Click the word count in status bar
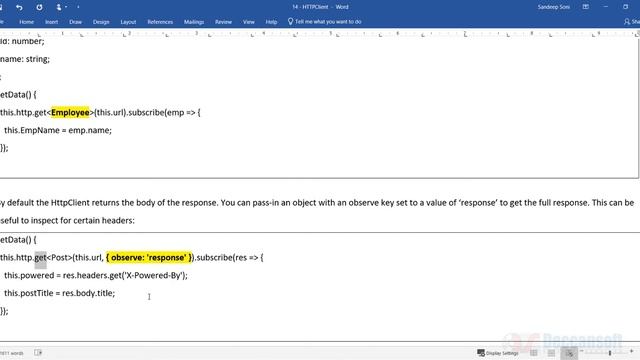 11,353
